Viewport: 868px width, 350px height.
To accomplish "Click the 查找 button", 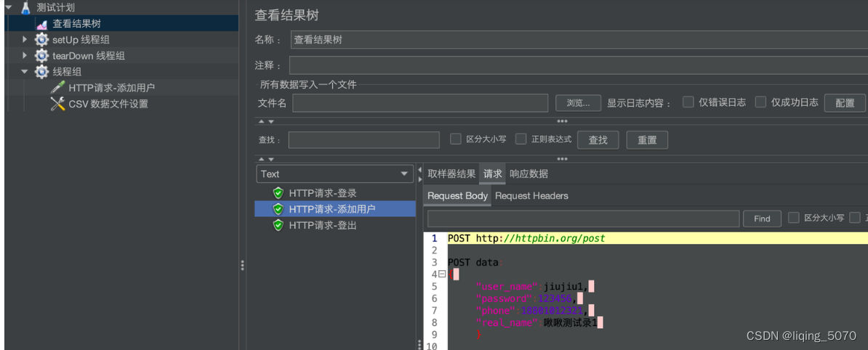I will coord(598,140).
